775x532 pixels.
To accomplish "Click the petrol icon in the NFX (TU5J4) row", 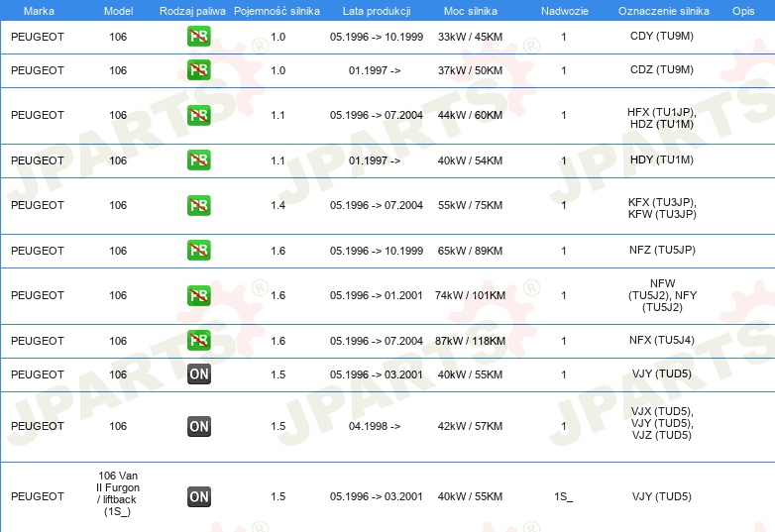I will (x=198, y=341).
